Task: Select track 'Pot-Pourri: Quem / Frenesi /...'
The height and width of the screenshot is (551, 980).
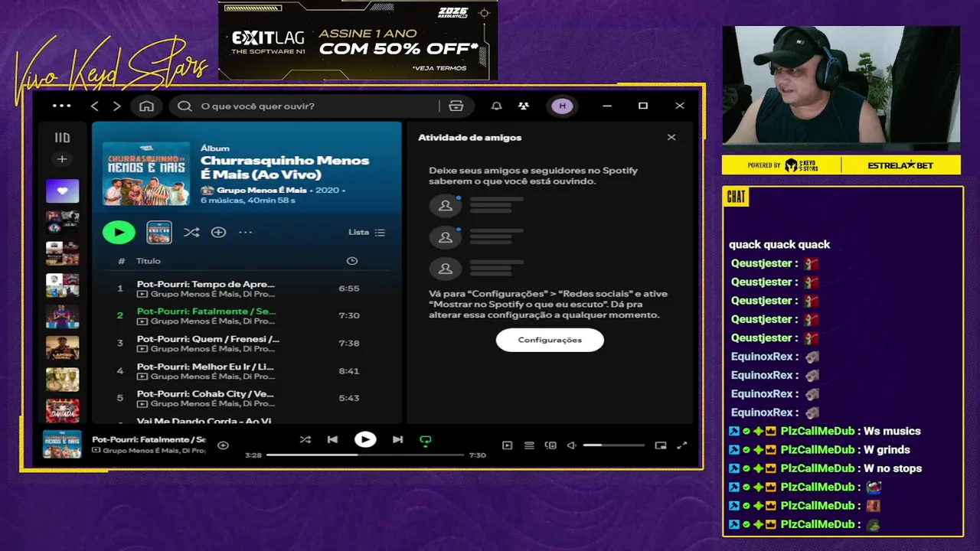Action: coord(246,344)
